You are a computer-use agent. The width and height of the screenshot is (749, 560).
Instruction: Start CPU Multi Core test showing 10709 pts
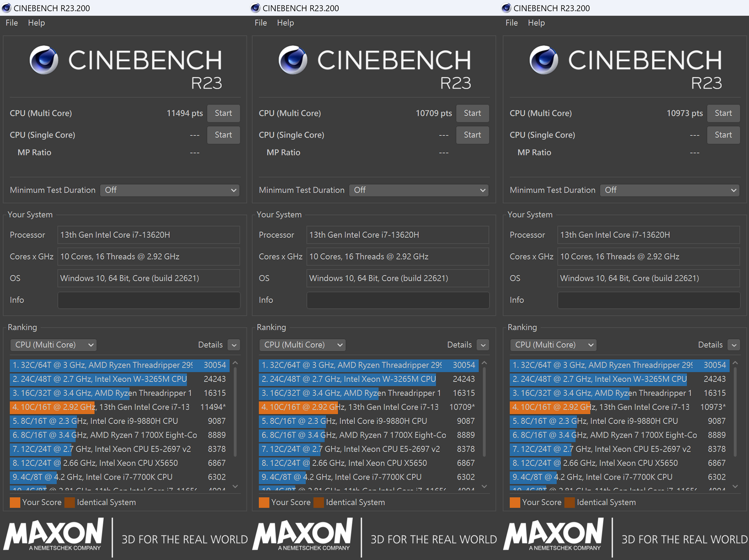coord(472,113)
